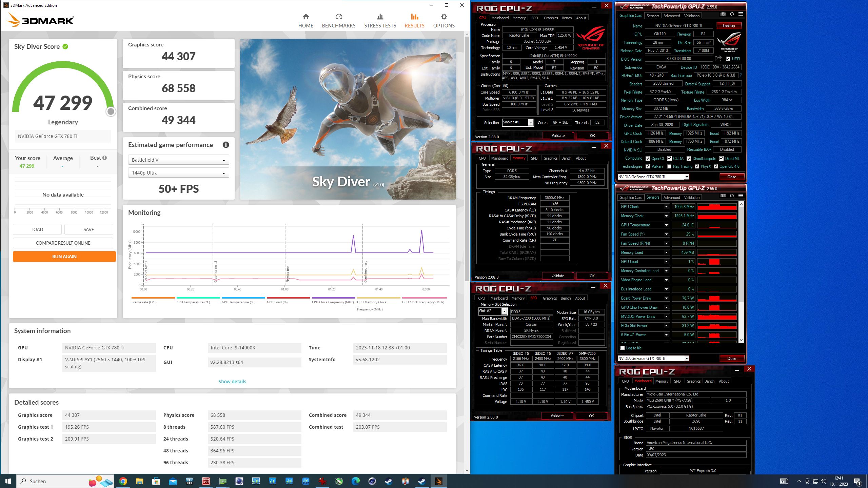Click the refresh icon in GPU-Z Sensors window

coord(732,196)
